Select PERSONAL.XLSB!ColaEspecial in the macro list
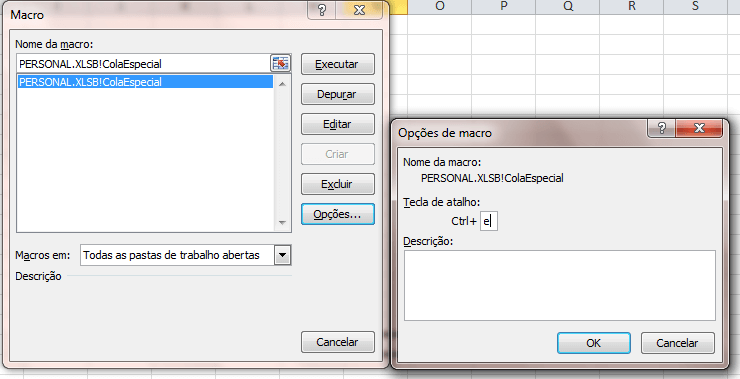Image resolution: width=740 pixels, height=379 pixels. click(144, 82)
